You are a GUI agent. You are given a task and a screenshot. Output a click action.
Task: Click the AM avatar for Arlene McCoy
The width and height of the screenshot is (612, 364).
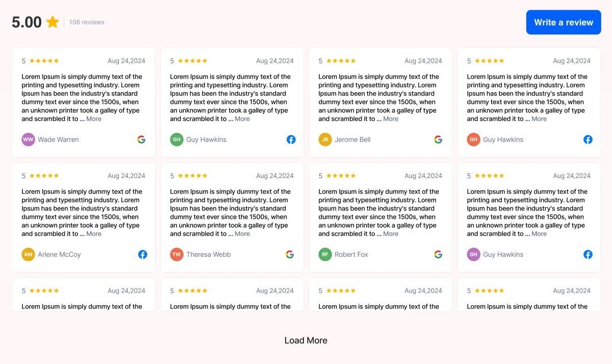coord(28,254)
